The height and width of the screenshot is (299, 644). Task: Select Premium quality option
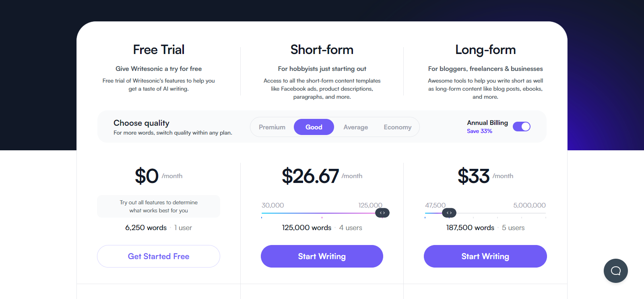click(272, 127)
